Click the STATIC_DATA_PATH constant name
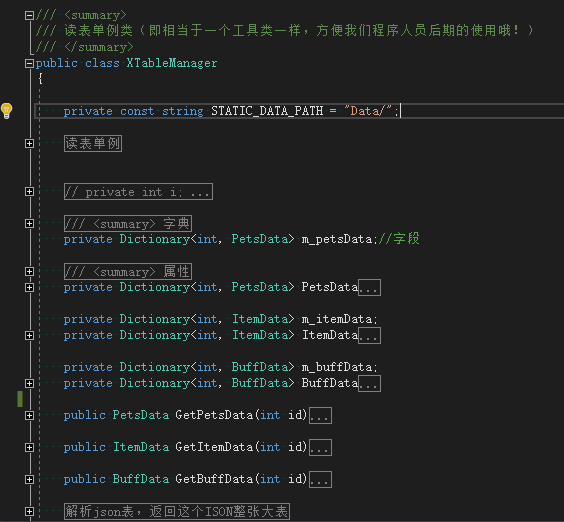Image resolution: width=564 pixels, height=522 pixels. tap(267, 111)
